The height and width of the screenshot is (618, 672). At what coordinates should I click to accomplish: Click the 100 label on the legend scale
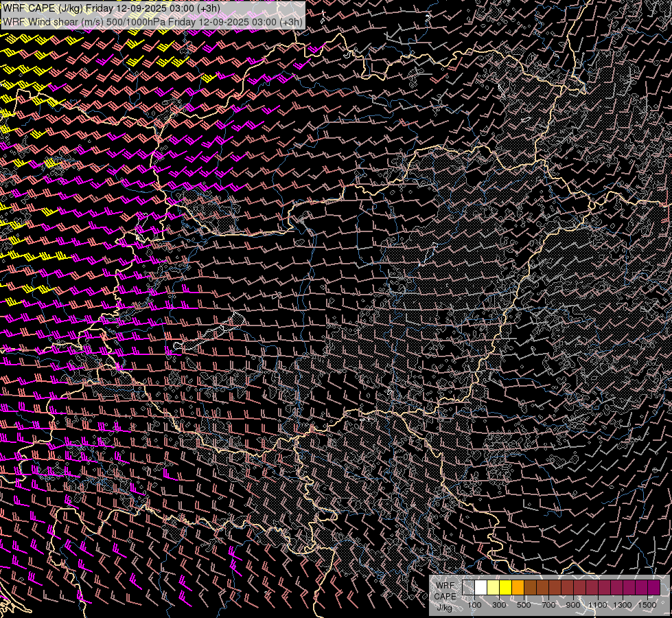(x=474, y=605)
